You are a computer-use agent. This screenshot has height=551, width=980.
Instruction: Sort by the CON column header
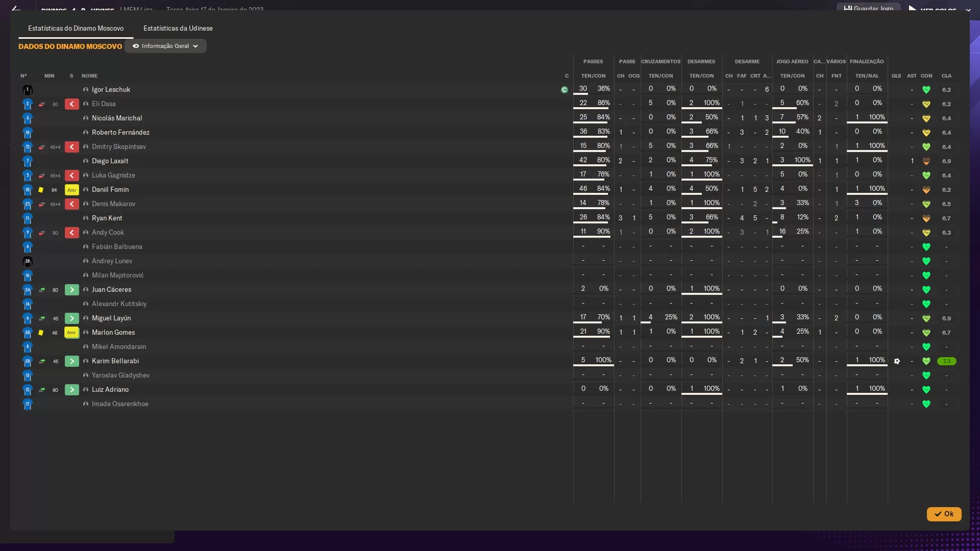pyautogui.click(x=926, y=76)
